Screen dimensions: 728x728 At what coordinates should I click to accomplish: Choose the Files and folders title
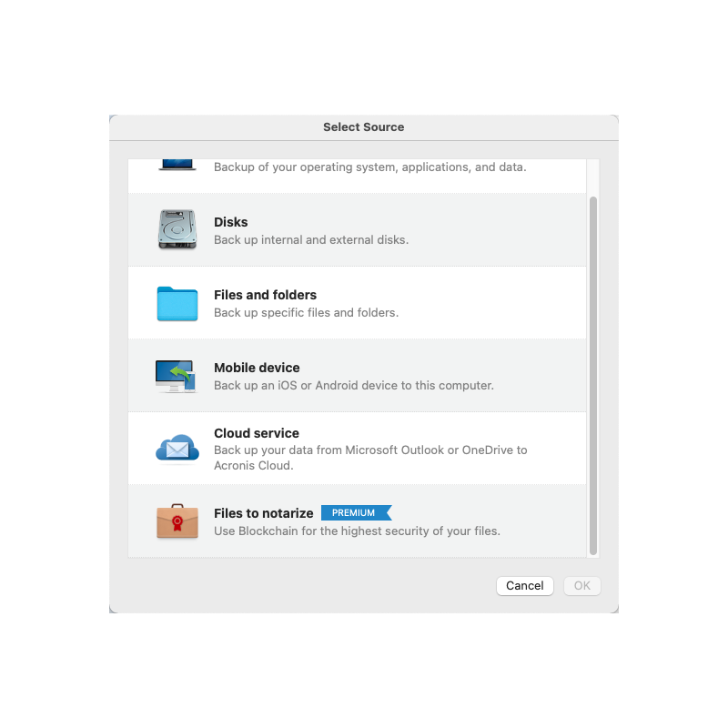(265, 295)
